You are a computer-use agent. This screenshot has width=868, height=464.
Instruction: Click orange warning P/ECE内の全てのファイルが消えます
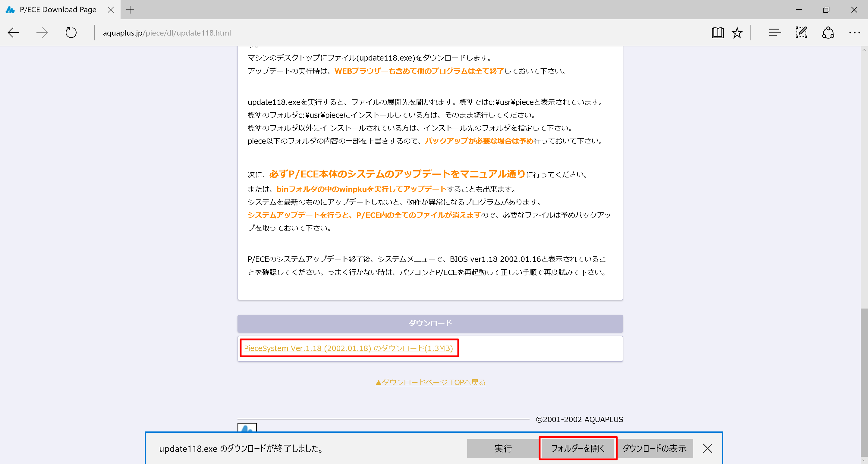click(x=418, y=215)
